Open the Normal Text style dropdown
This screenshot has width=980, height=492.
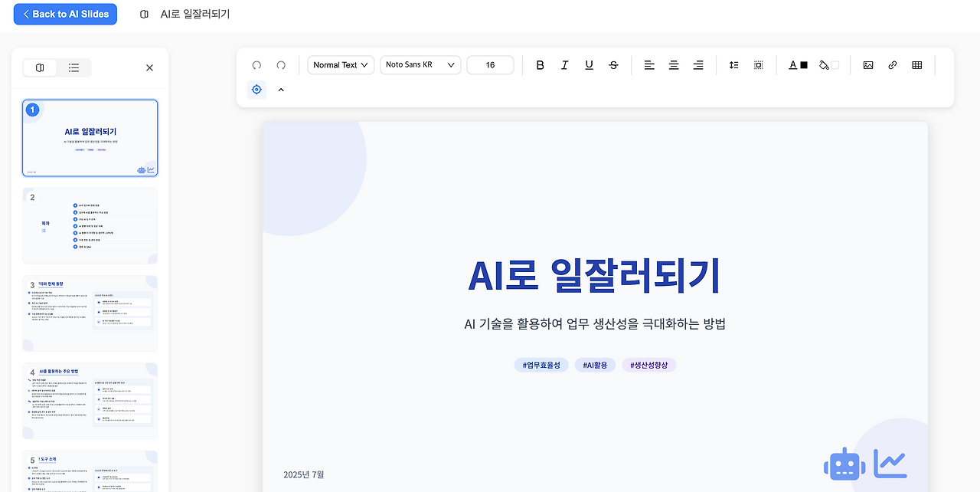340,65
